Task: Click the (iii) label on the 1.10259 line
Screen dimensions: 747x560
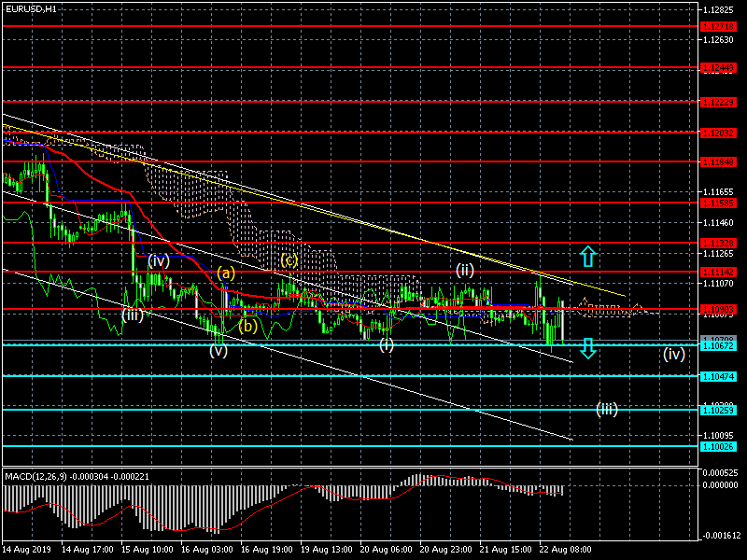Action: tap(607, 409)
